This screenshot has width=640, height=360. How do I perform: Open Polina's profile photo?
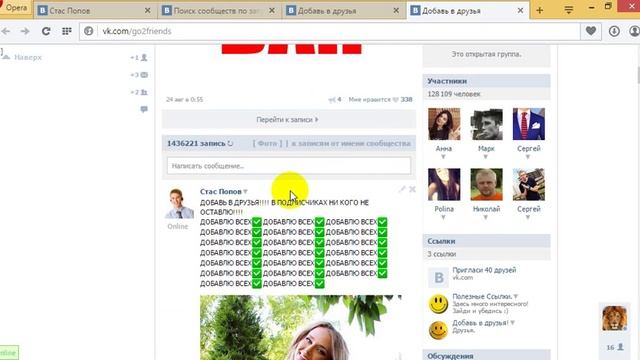click(x=444, y=184)
